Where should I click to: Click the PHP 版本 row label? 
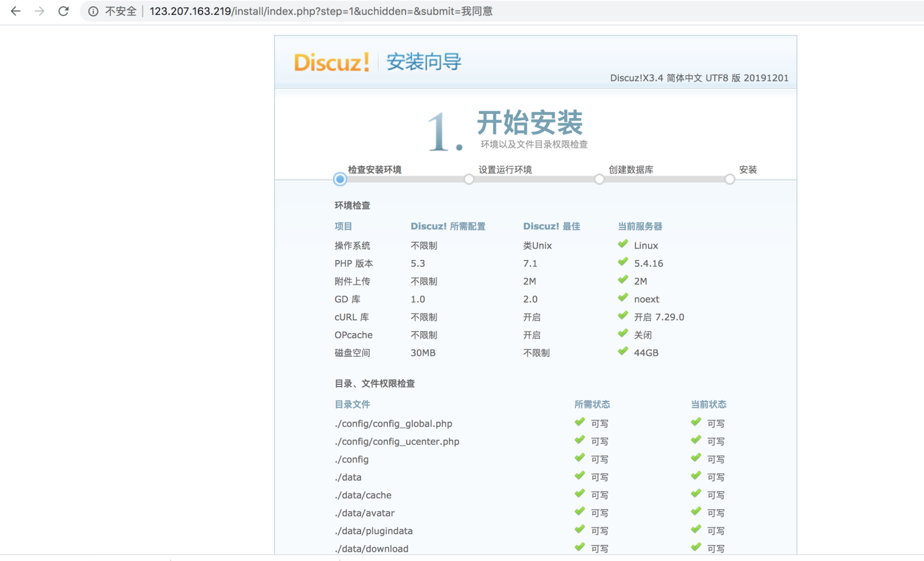tap(354, 263)
